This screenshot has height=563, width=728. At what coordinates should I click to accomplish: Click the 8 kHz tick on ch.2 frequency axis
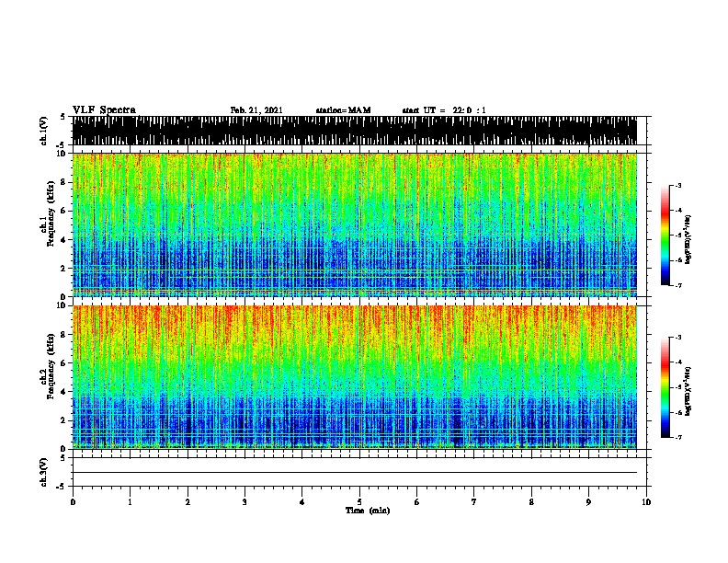[x=64, y=335]
